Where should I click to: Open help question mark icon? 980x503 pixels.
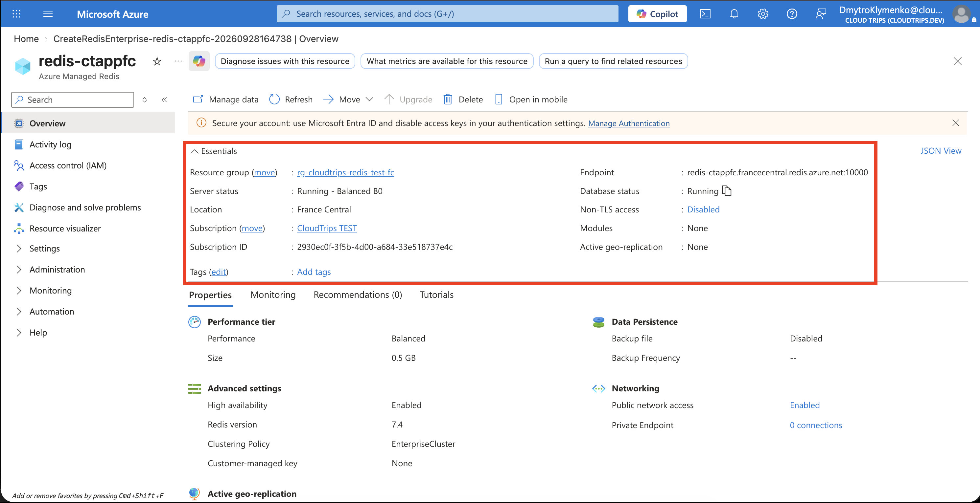(792, 14)
